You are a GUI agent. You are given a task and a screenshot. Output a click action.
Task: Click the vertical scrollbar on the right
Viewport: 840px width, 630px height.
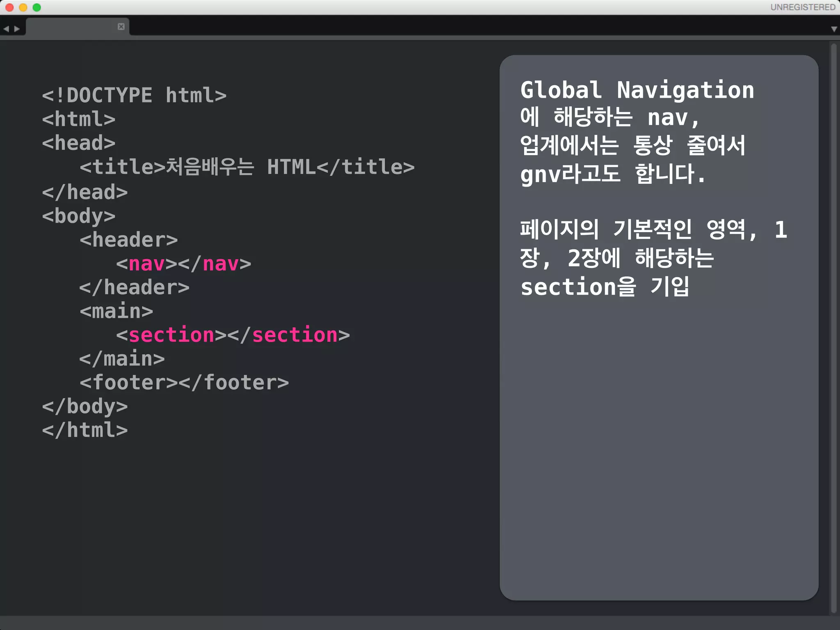point(834,328)
